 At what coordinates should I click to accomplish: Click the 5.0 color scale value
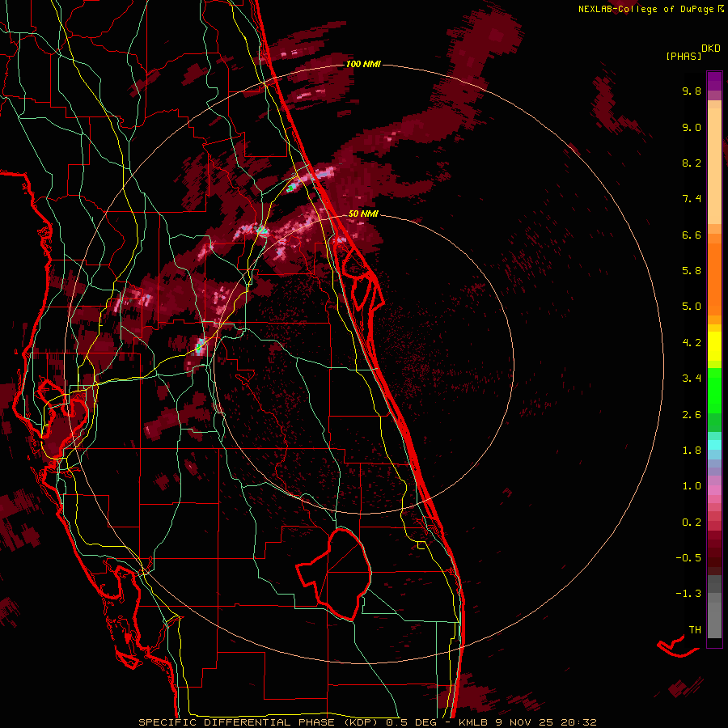692,307
